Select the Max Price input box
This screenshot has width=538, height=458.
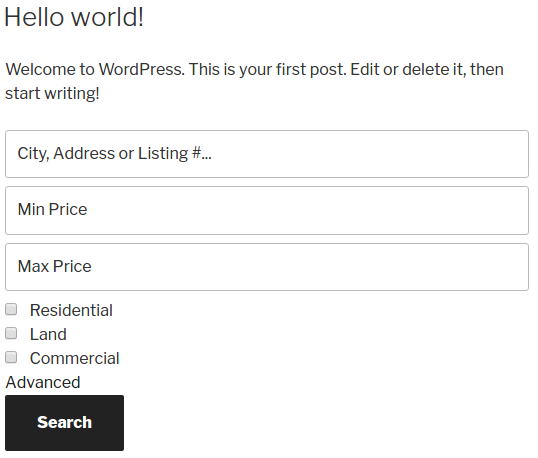point(267,267)
